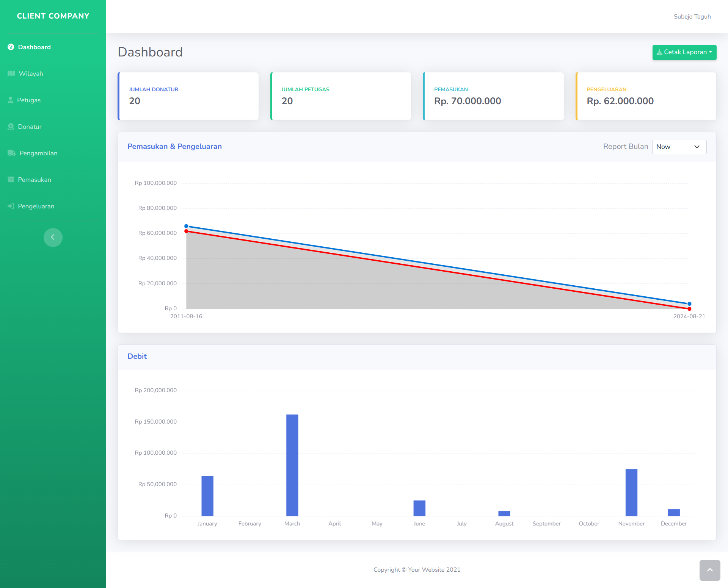Click the March bar in Debit chart
The width and height of the screenshot is (728, 588).
[x=292, y=465]
